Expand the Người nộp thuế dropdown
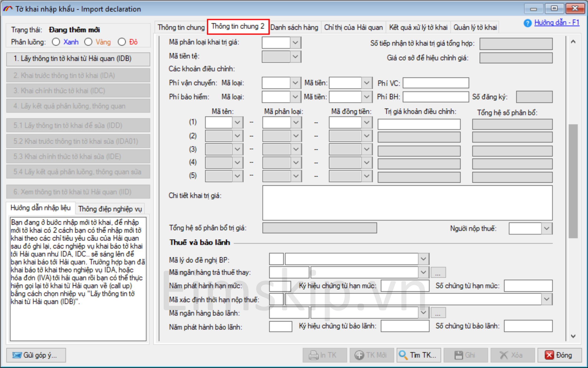The width and height of the screenshot is (588, 368). 547,229
